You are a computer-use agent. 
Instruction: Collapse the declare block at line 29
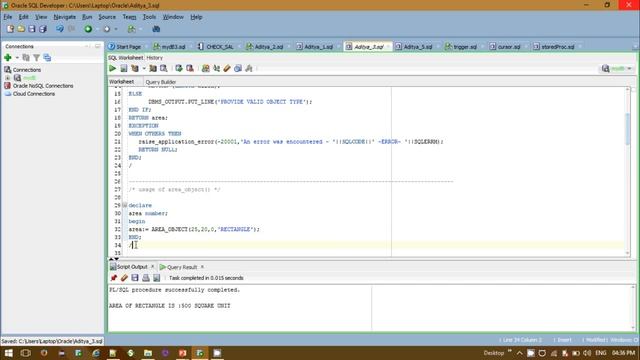(125, 205)
